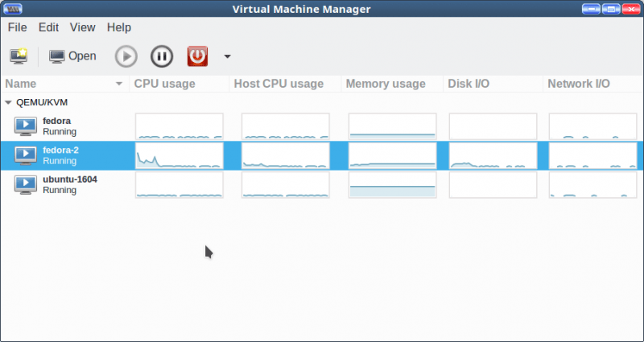Click the Open console button
The width and height of the screenshot is (644, 342).
(x=72, y=56)
